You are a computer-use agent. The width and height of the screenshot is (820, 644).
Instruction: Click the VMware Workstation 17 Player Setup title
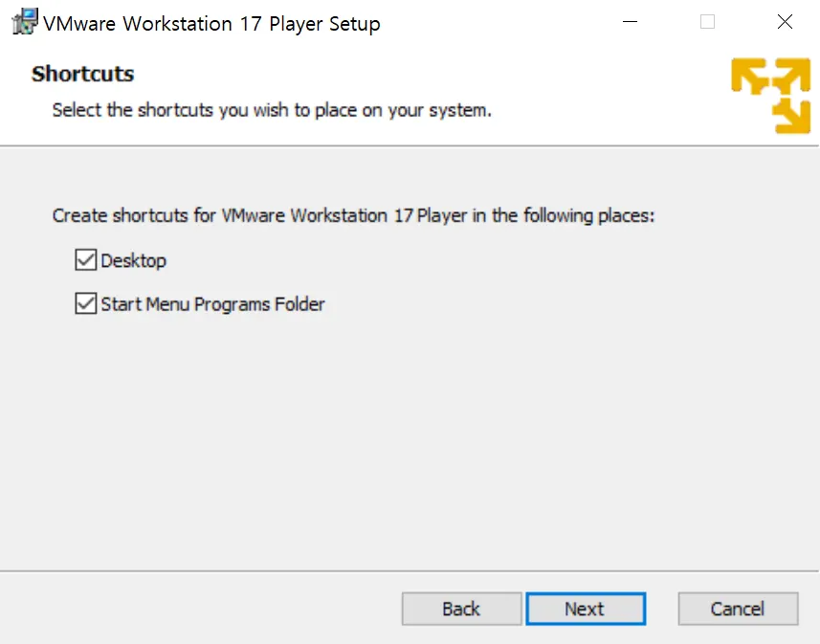coord(211,24)
